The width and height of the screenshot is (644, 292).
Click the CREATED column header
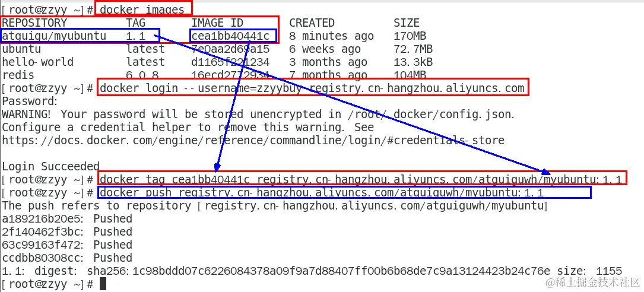pos(312,23)
